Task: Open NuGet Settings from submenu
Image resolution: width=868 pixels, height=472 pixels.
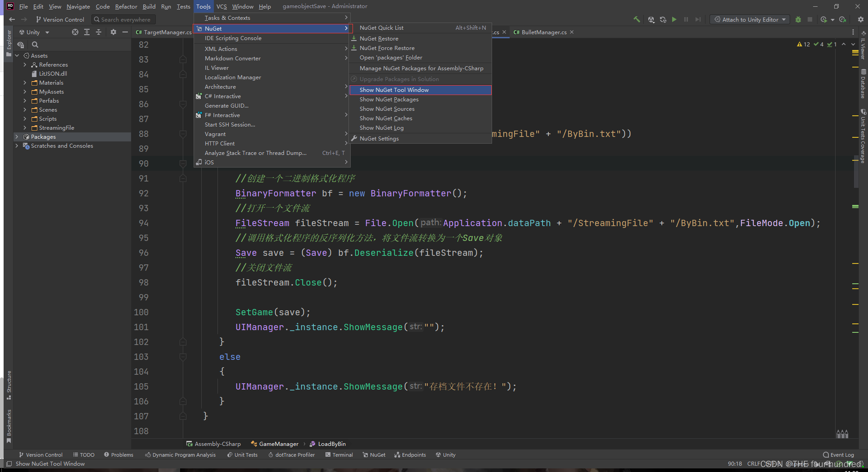Action: click(420, 139)
